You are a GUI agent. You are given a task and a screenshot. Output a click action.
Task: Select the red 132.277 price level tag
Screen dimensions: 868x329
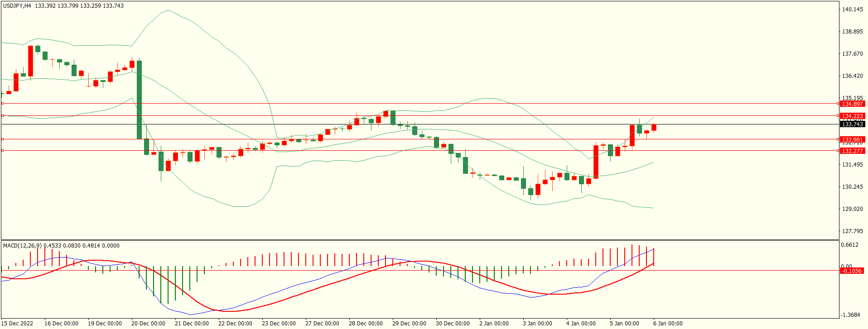852,151
